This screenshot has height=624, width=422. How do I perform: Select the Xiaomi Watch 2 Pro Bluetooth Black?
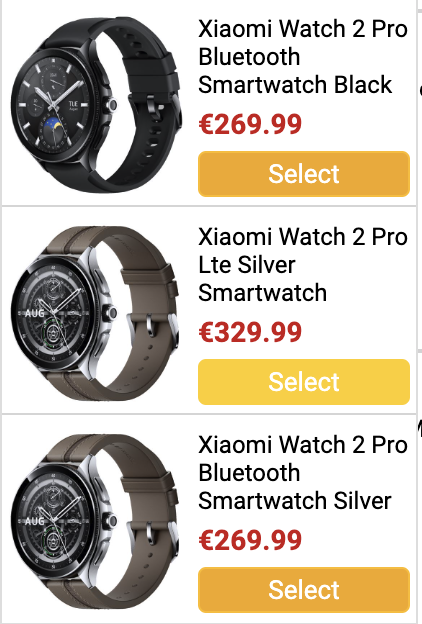pyautogui.click(x=304, y=174)
